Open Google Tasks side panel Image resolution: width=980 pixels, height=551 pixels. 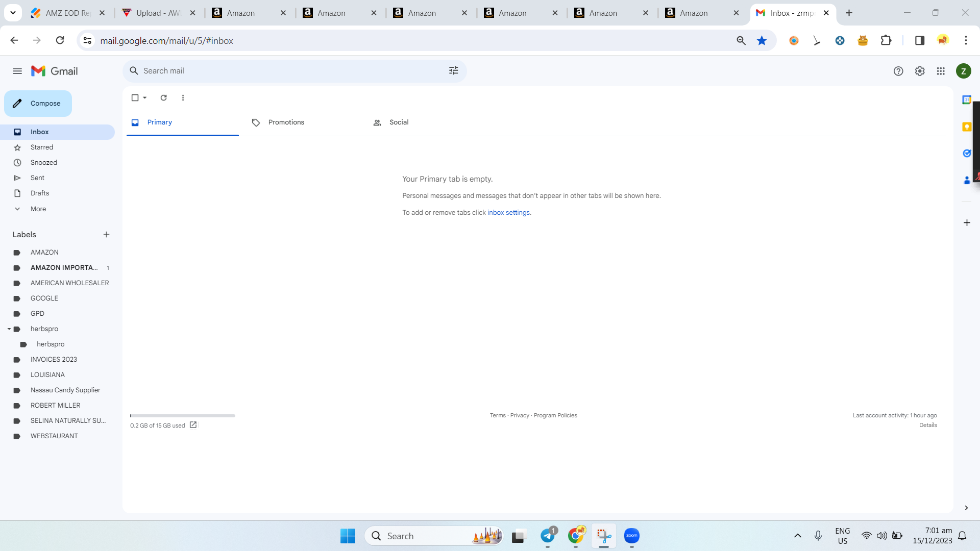[966, 153]
